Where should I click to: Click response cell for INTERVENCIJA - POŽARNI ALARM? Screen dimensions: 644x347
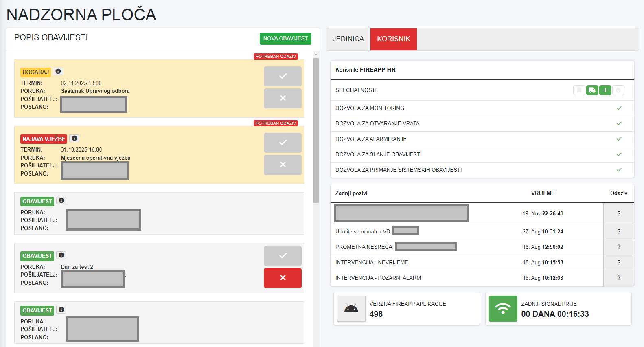pyautogui.click(x=618, y=278)
